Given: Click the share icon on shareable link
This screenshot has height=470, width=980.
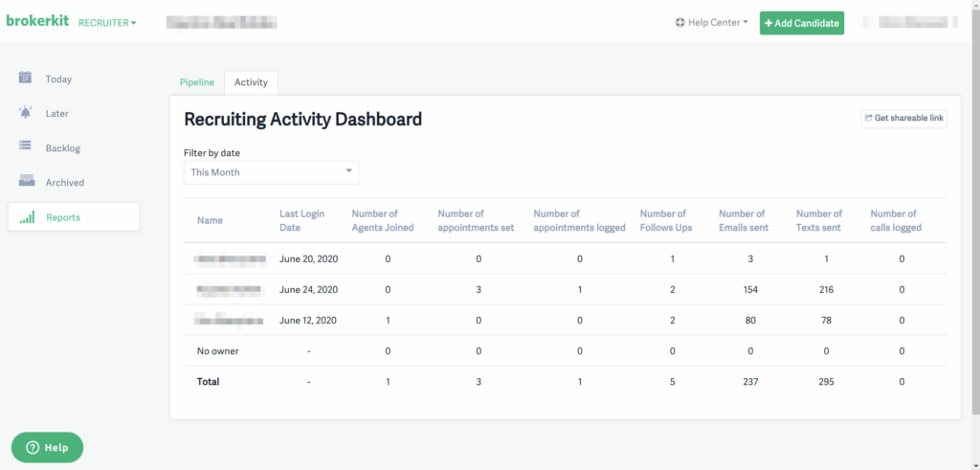Looking at the screenshot, I should coord(869,118).
